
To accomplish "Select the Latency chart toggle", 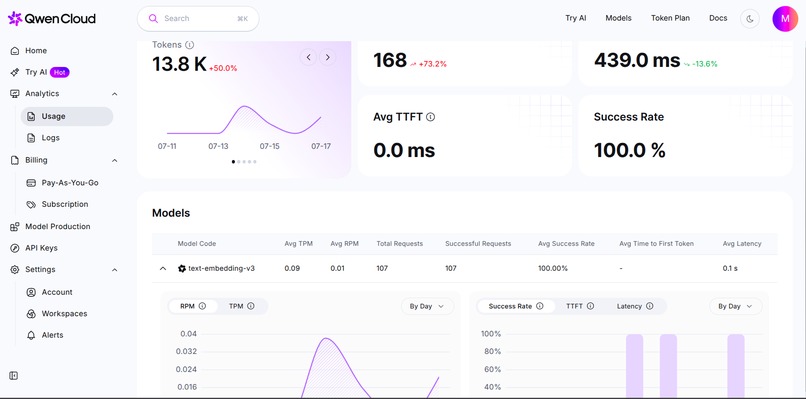I will point(635,306).
